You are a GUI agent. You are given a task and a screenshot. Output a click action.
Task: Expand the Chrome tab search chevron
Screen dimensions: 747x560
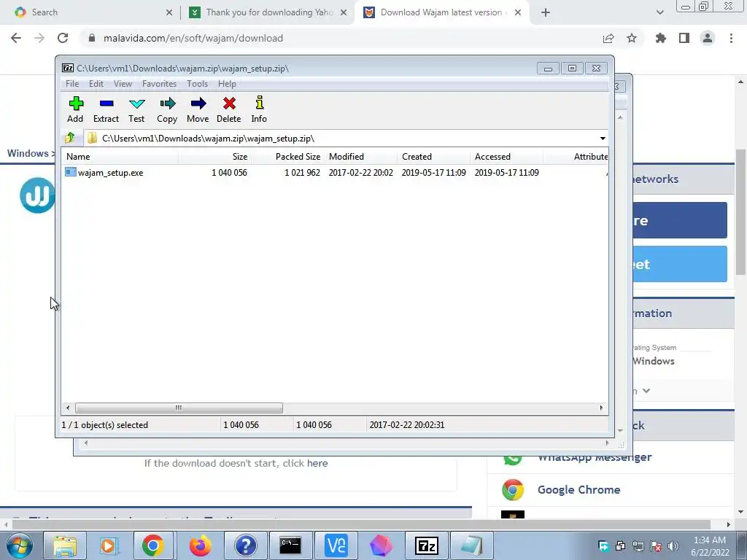[x=659, y=12]
